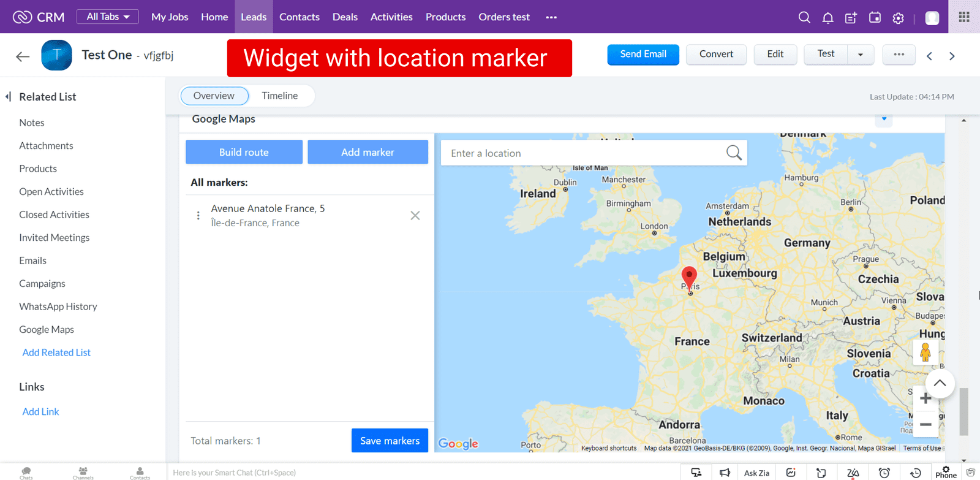980x480 pixels.
Task: Open the Phone settings
Action: pyautogui.click(x=946, y=472)
